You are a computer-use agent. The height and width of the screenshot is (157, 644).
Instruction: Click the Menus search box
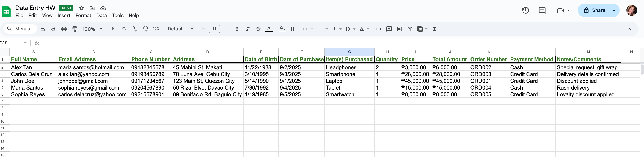[21, 29]
